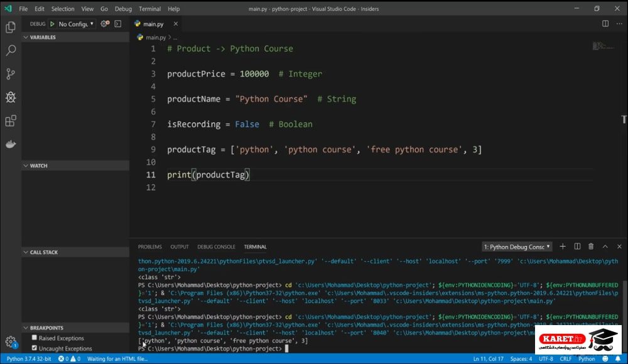This screenshot has height=364, width=628.
Task: Open the File menu
Action: pos(23,8)
